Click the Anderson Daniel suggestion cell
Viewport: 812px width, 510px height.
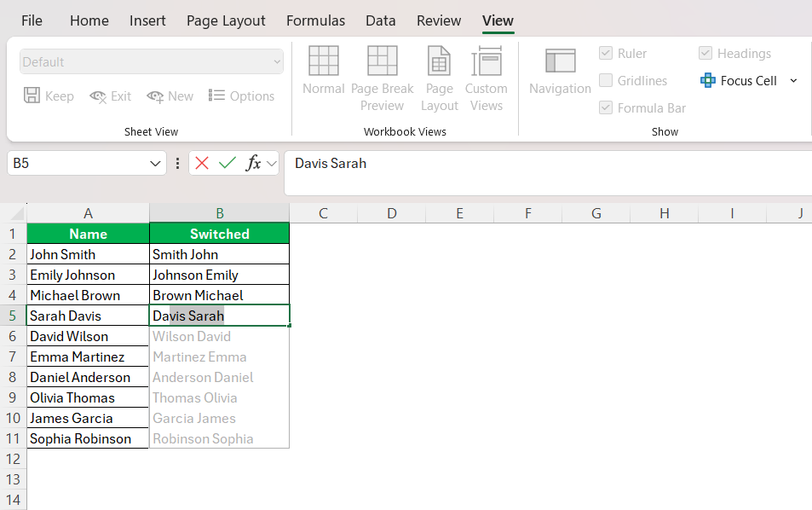220,377
